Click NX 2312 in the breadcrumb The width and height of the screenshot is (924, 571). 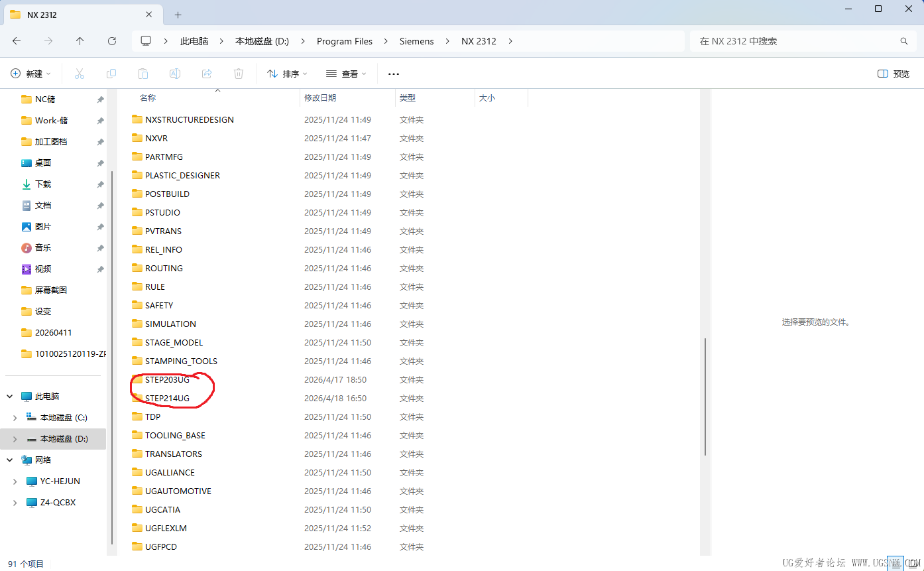(479, 41)
